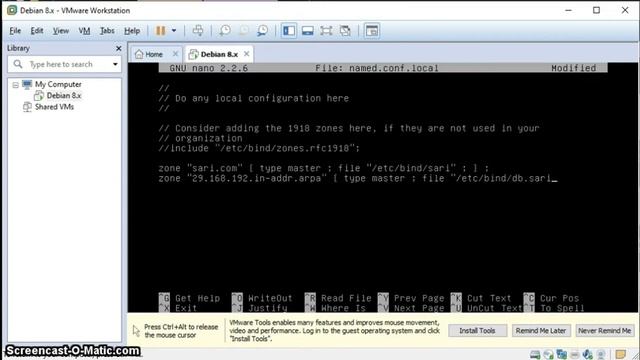Click the USB controller status icon

(601, 355)
